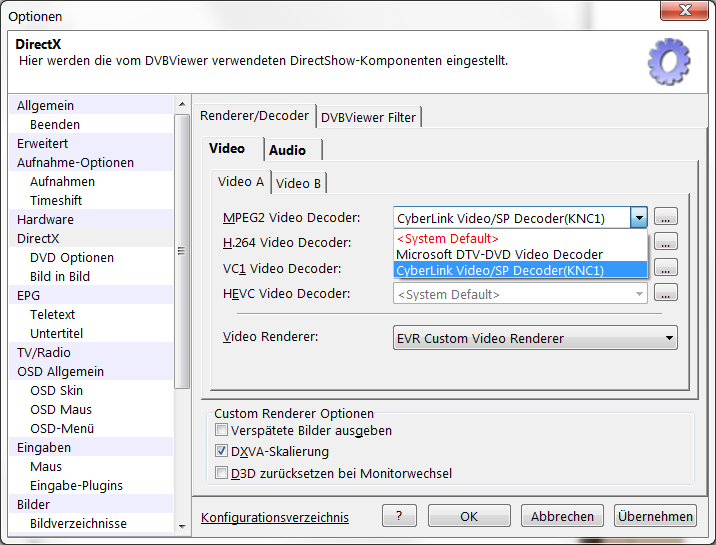Open the Konfigurationsverzeichnis link
Viewport: 716px width, 545px height.
275,517
